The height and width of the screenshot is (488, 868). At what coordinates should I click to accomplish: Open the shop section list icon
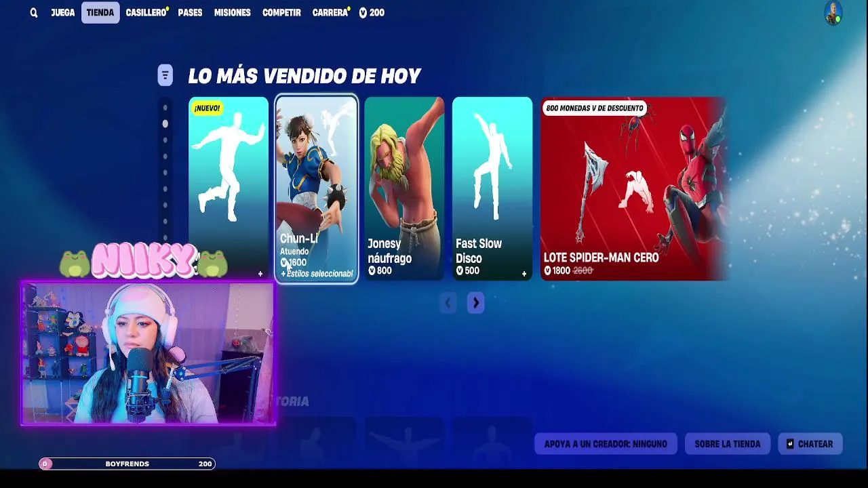tap(165, 75)
